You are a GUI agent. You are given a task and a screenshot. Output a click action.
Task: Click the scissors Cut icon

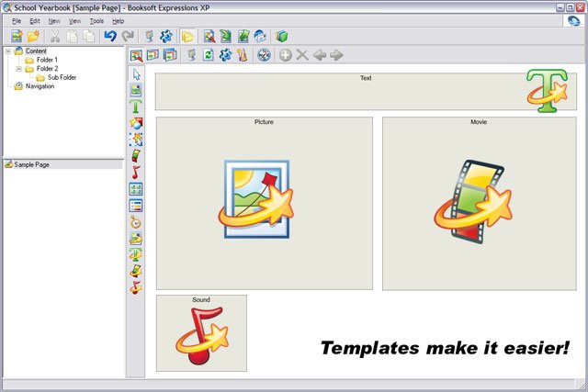(54, 36)
